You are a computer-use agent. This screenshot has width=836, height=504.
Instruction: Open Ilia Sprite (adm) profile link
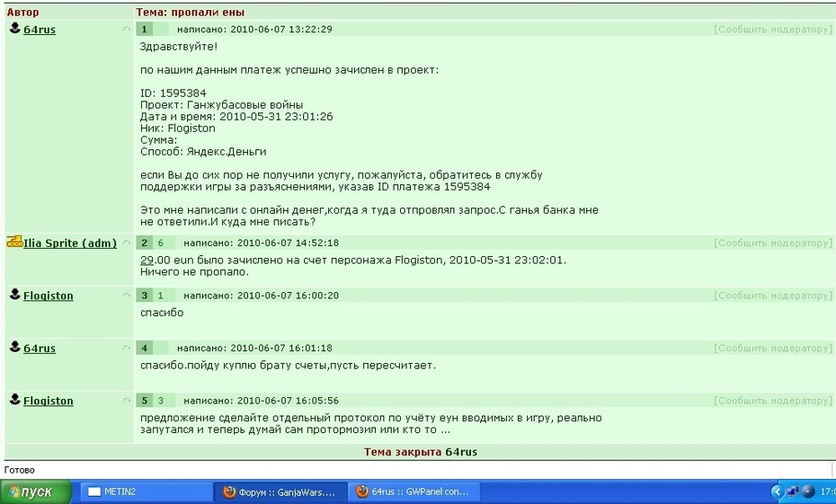tap(70, 243)
